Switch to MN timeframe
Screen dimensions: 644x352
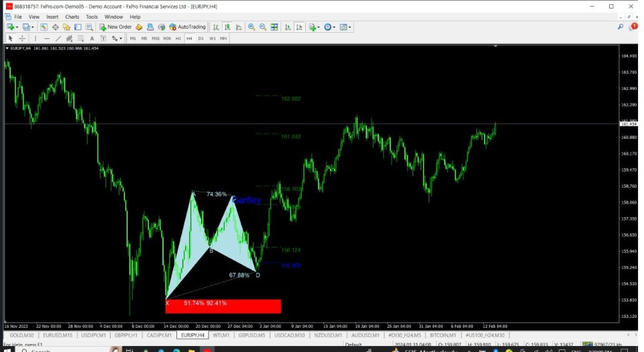coord(223,39)
